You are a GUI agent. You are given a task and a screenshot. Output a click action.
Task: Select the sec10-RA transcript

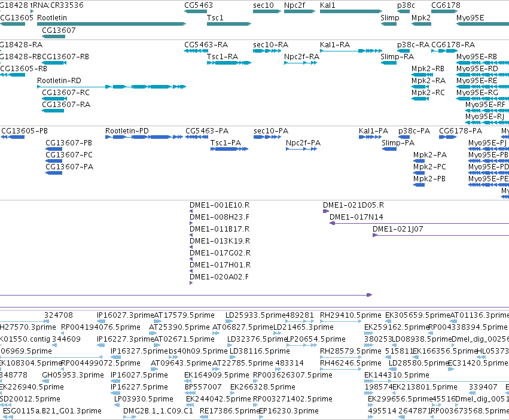pyautogui.click(x=267, y=51)
